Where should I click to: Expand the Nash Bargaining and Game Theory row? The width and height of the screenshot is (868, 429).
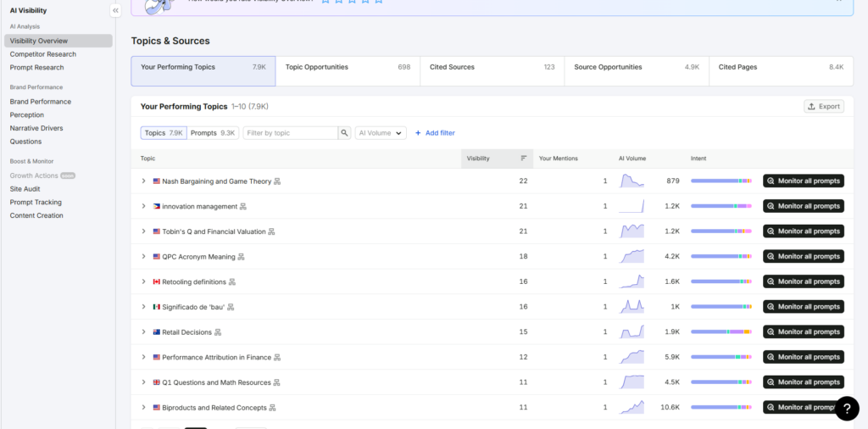143,181
